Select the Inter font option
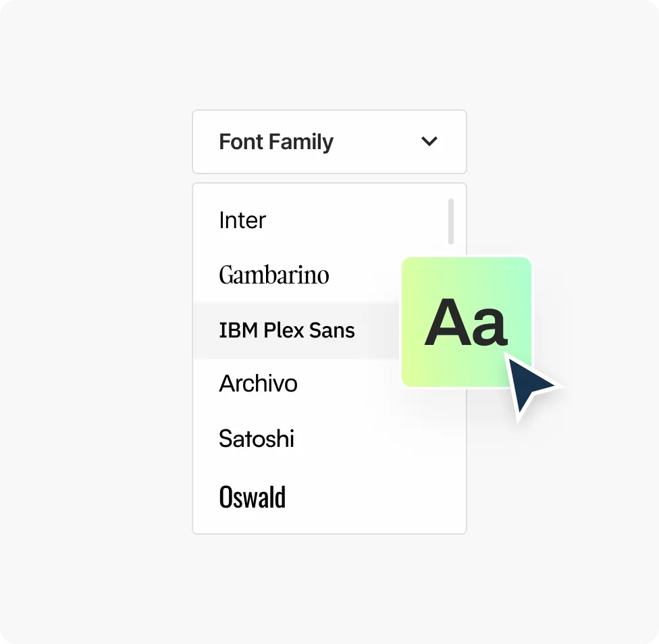 242,221
